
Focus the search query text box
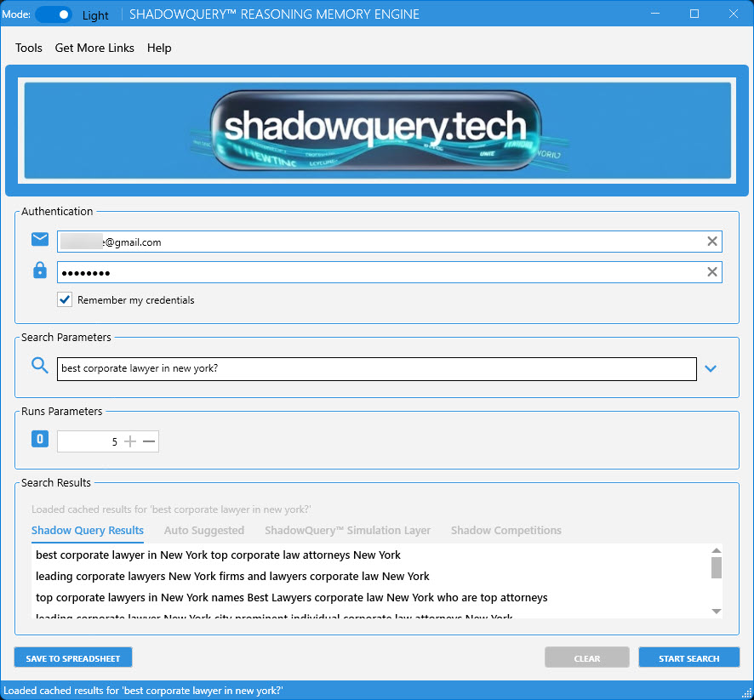coord(376,369)
